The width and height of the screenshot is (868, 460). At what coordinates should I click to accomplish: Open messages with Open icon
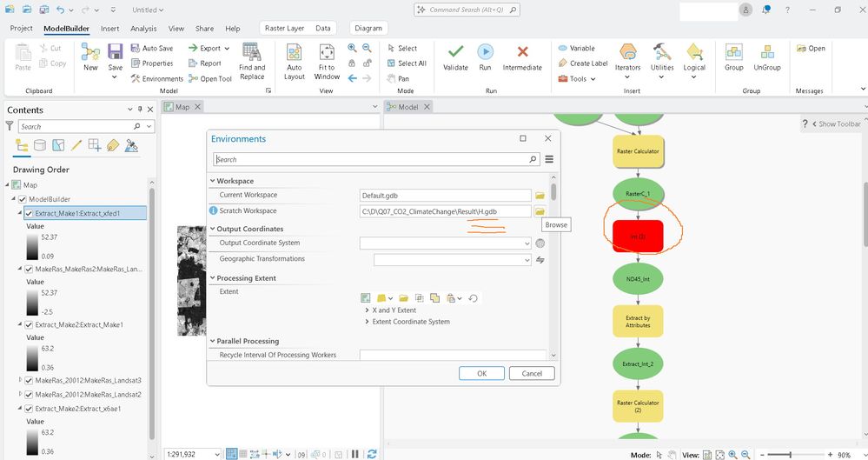coord(811,48)
